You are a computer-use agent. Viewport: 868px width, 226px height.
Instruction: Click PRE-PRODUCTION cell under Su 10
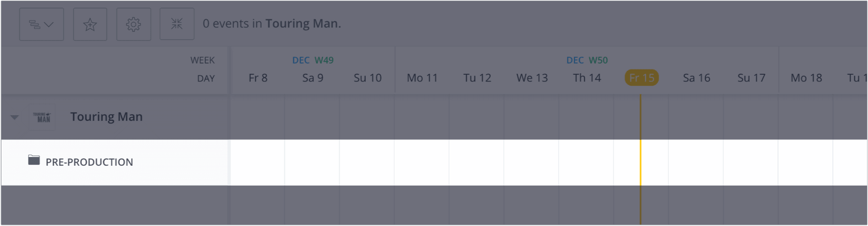pos(367,162)
